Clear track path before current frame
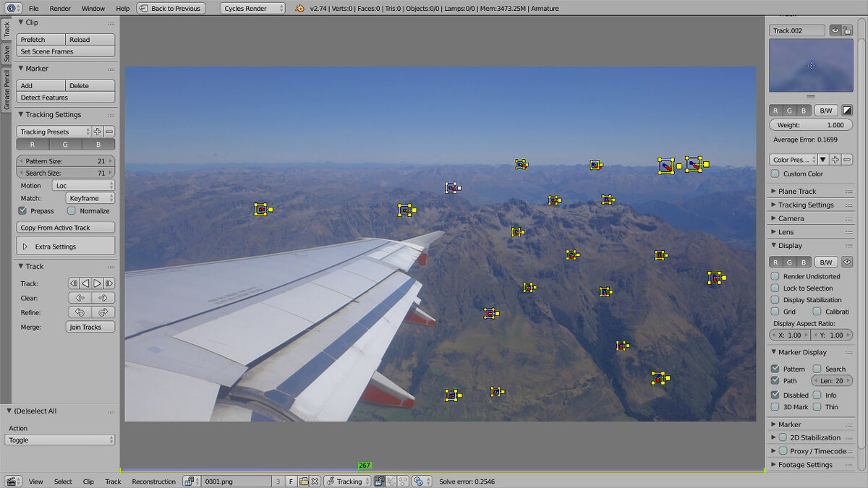Image resolution: width=868 pixels, height=488 pixels. tap(80, 298)
